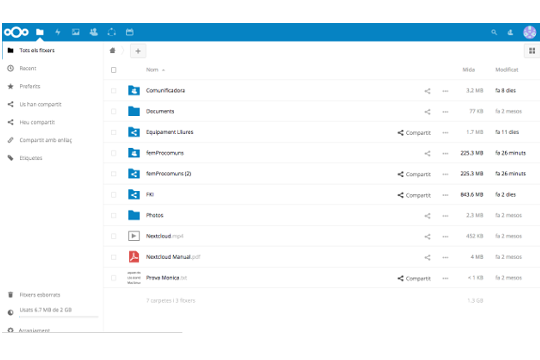This screenshot has width=540, height=360.
Task: Play the Nextcloud.mp4 video icon
Action: coord(134,236)
